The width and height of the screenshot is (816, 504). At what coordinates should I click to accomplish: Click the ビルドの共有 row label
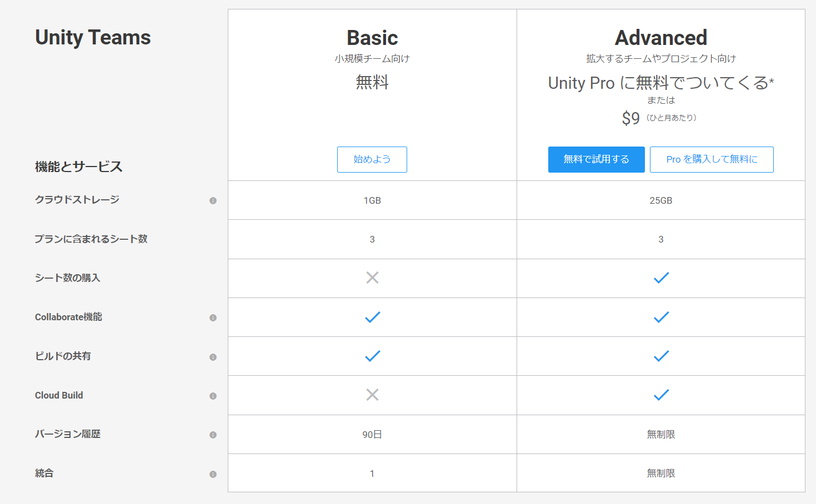63,356
